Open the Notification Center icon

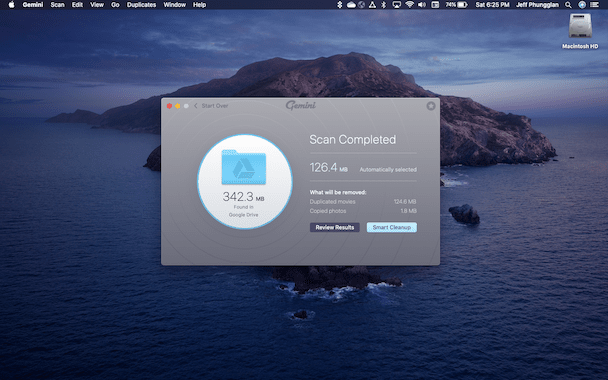(594, 5)
